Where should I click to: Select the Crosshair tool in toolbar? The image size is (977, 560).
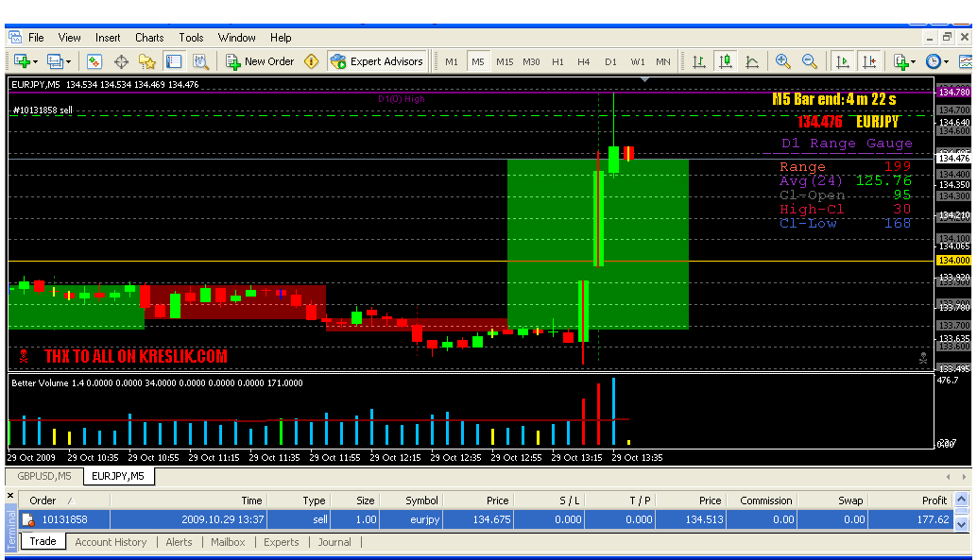[121, 61]
